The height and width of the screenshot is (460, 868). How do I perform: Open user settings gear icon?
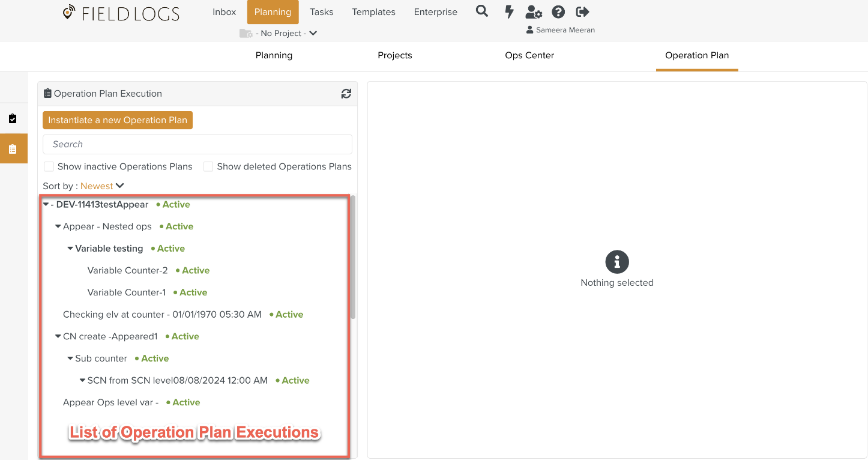pos(533,12)
